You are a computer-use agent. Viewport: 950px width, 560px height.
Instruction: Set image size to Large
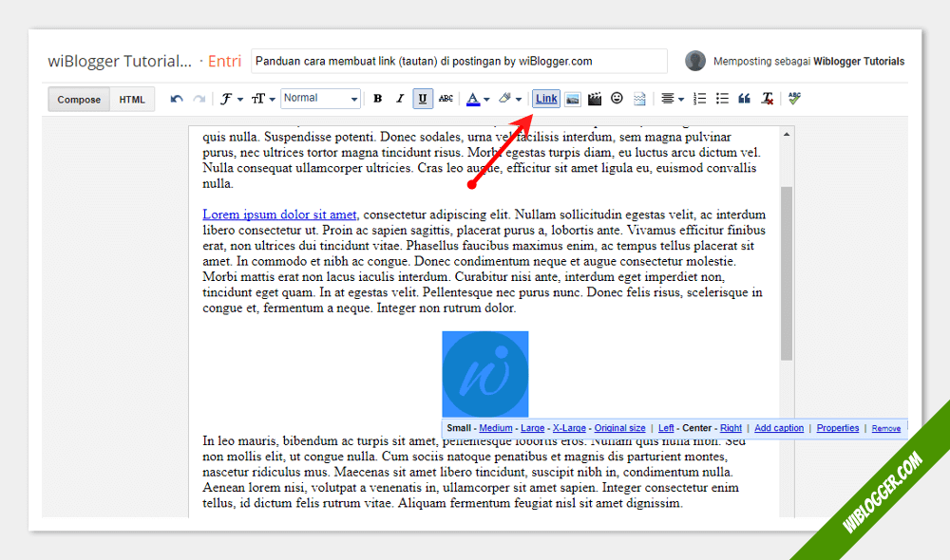click(x=533, y=428)
